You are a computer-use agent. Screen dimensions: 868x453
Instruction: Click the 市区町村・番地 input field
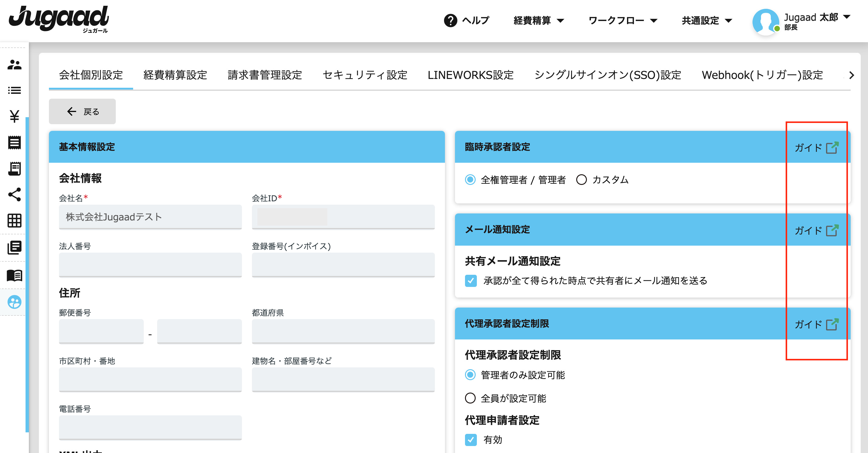(x=150, y=380)
